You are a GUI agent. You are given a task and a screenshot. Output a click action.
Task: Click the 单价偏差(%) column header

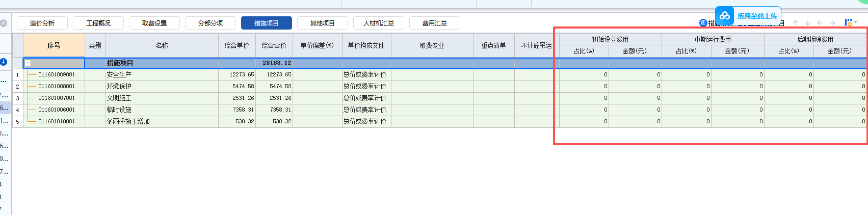[318, 45]
